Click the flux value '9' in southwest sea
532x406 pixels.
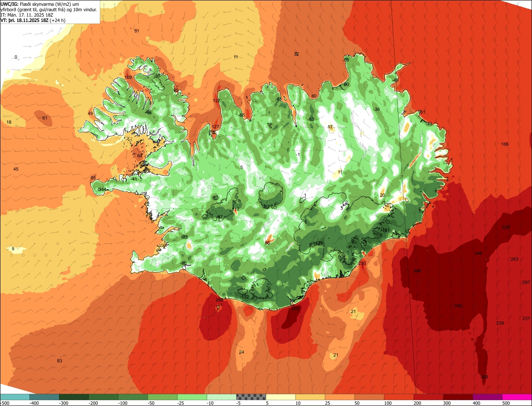click(13, 249)
